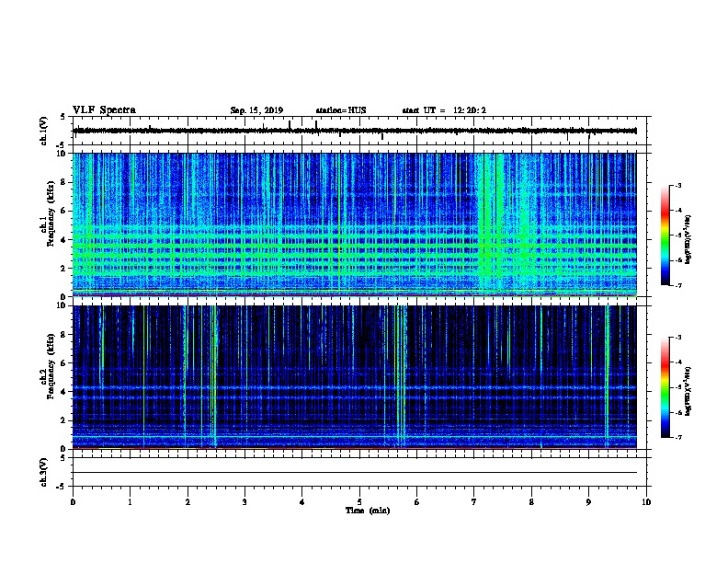
Task: Click the time axis tick label "6"
Action: [417, 502]
